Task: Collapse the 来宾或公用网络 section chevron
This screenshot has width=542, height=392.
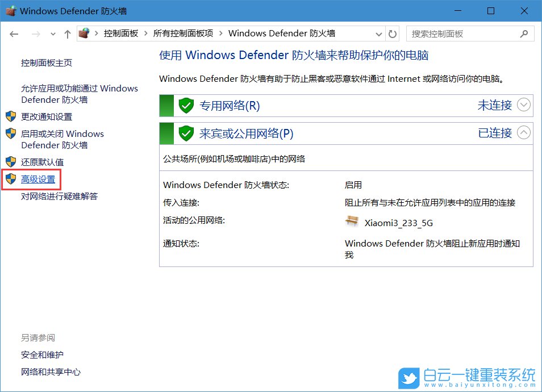Action: (524, 133)
